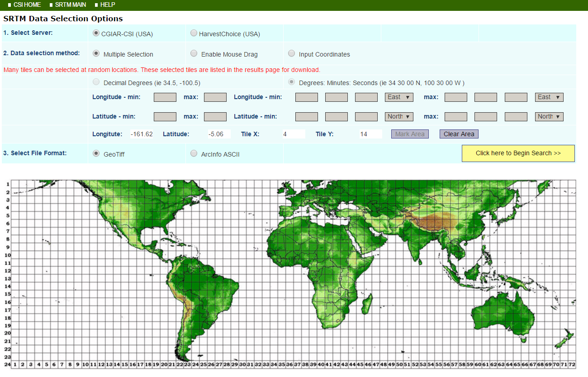This screenshot has height=377, width=588.
Task: Click the '3. Select File Format:' label
Action: tap(35, 153)
